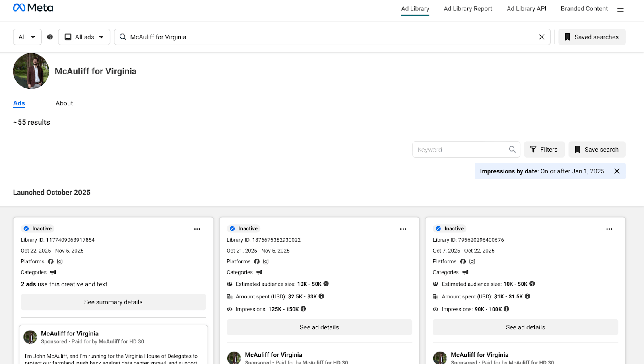Viewport: 644px width, 364px height.
Task: Click info icon next to $1K - $1.5K amount
Action: [x=527, y=296]
